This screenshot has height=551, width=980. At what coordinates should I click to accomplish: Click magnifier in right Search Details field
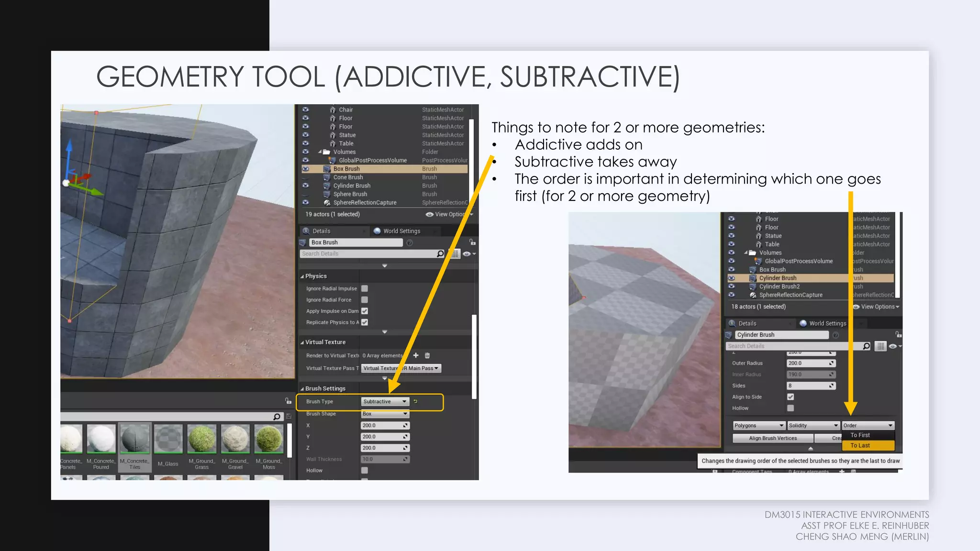[866, 346]
